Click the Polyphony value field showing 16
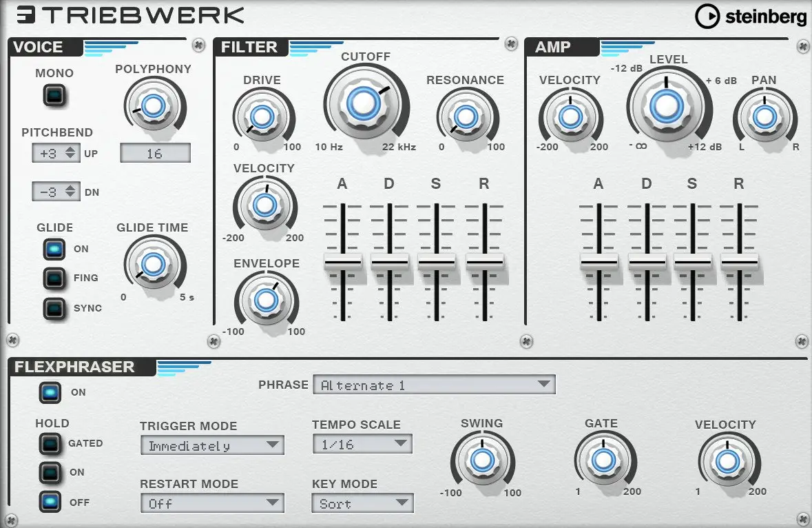Image resolution: width=812 pixels, height=528 pixels. click(x=156, y=154)
